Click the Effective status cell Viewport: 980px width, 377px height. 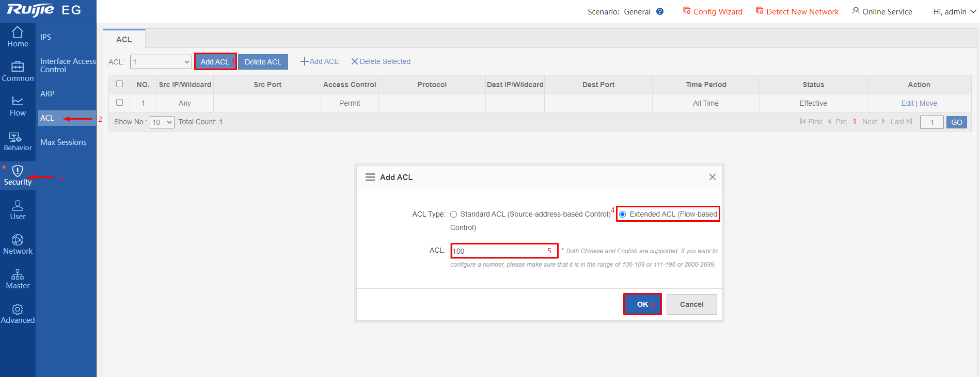[813, 103]
